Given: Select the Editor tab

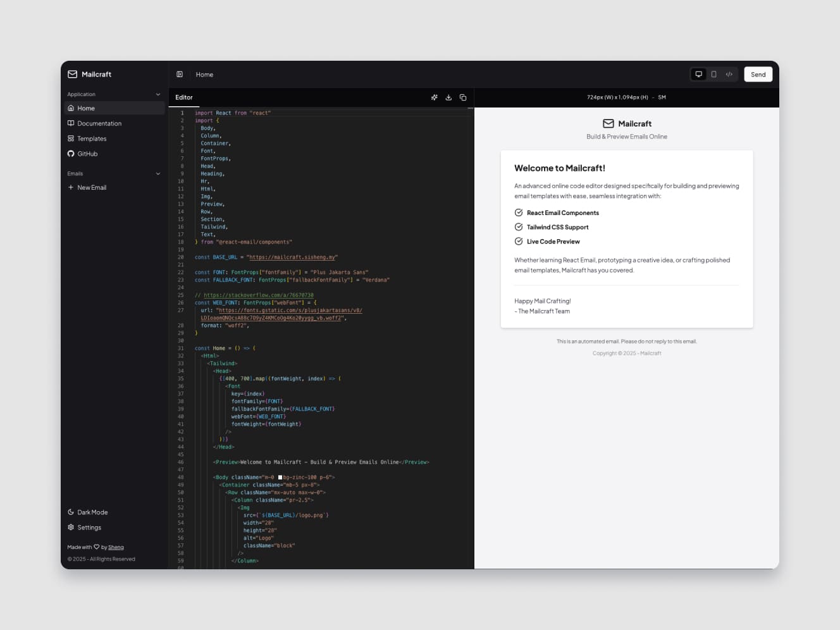Looking at the screenshot, I should click(x=184, y=97).
